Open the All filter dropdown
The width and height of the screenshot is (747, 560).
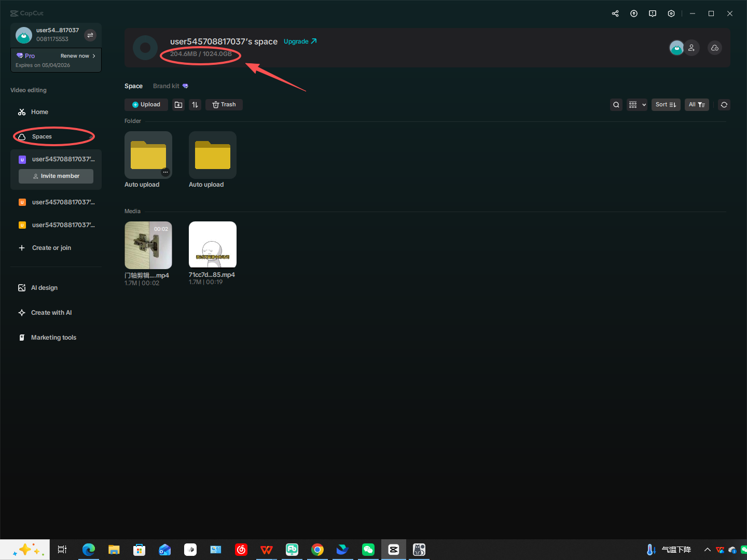[x=697, y=105]
